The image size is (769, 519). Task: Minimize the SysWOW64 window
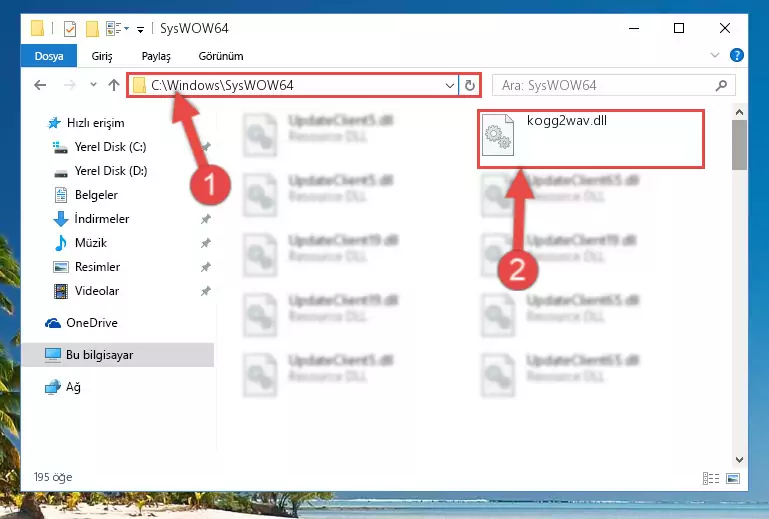[x=634, y=28]
